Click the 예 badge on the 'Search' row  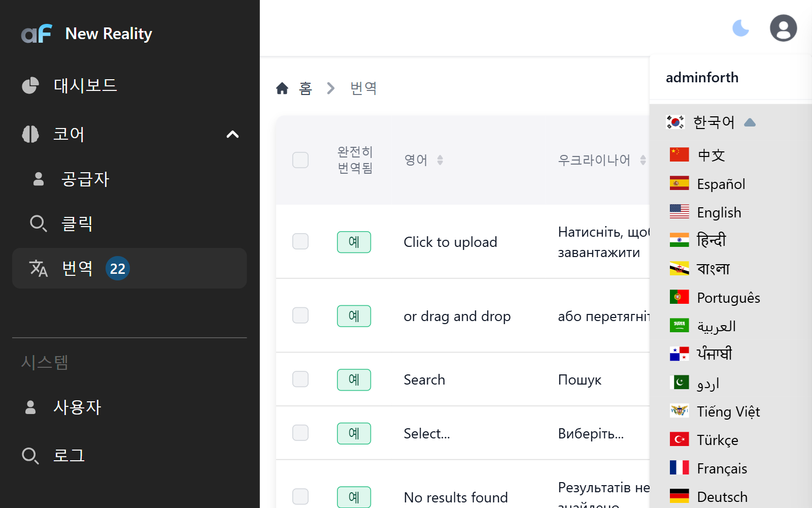click(354, 379)
